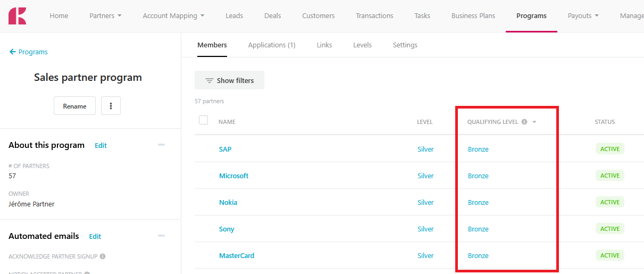644x274 pixels.
Task: Click the Show filters button
Action: [x=229, y=80]
